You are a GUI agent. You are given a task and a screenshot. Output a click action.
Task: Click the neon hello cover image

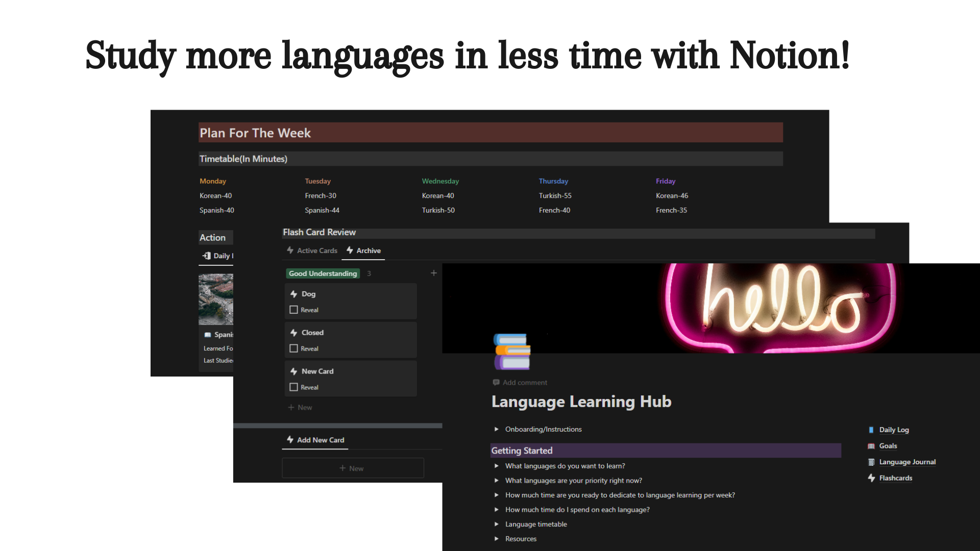tap(711, 308)
